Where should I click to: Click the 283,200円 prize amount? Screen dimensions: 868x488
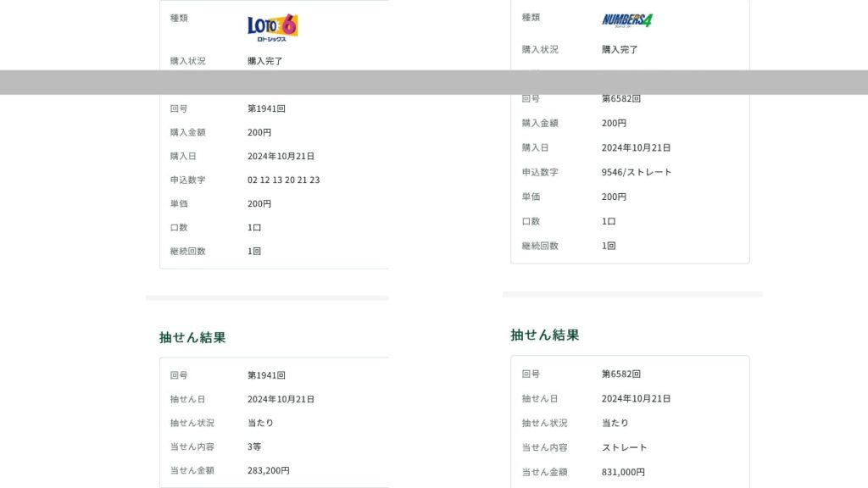tap(268, 470)
